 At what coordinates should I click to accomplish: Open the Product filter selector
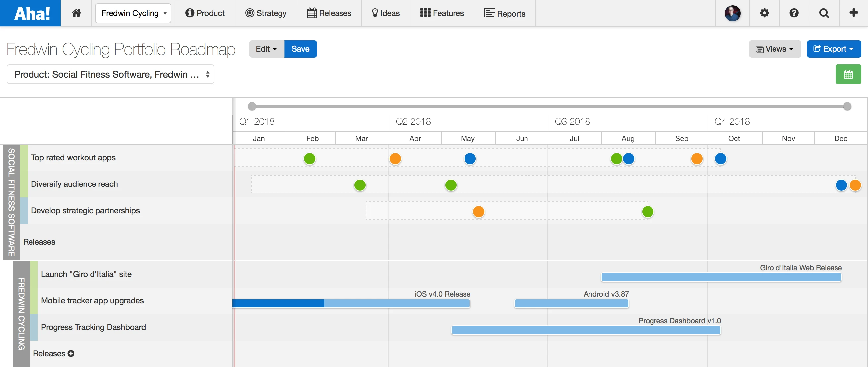110,74
